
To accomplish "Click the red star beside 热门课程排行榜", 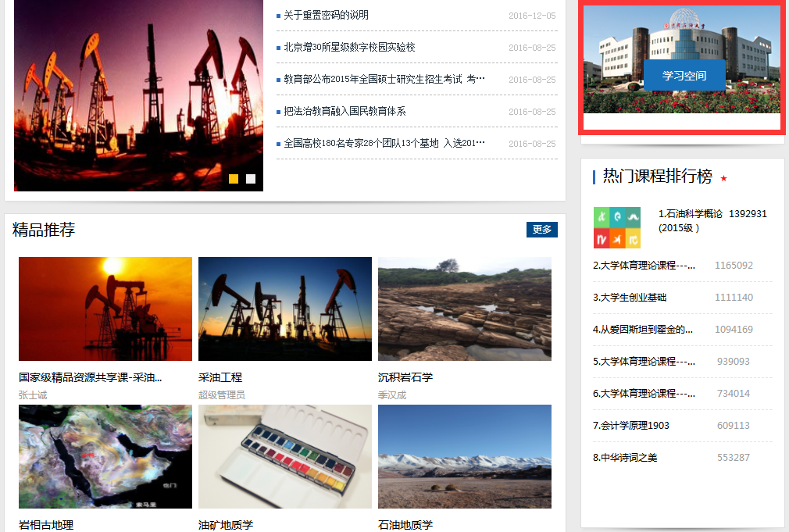I will 723,178.
